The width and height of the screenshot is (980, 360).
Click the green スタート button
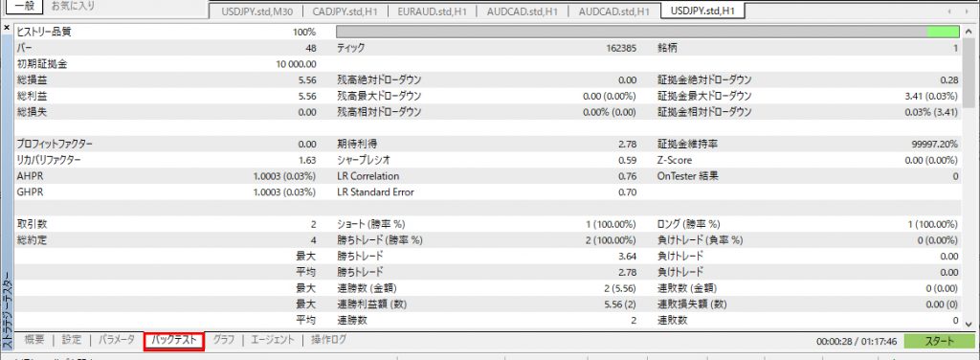[x=940, y=341]
